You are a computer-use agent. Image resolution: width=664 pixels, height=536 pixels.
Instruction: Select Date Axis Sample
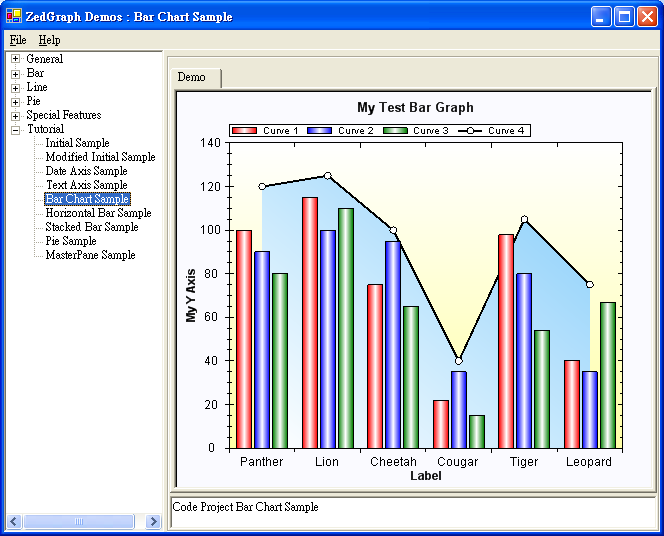tap(86, 171)
